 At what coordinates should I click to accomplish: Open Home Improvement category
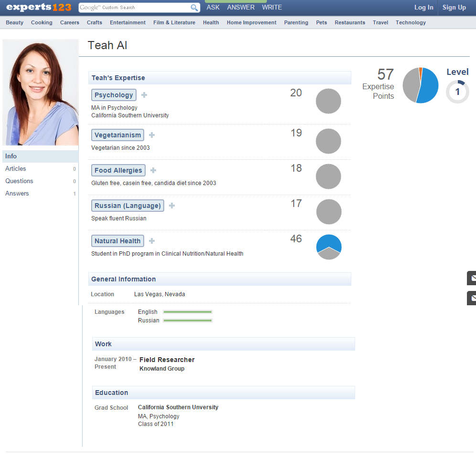coord(252,22)
